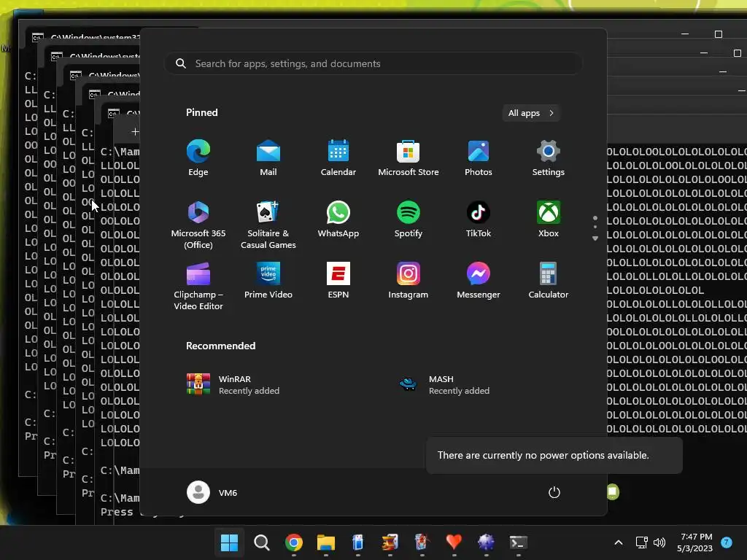Launch the Photos app
The height and width of the screenshot is (560, 747).
479,158
